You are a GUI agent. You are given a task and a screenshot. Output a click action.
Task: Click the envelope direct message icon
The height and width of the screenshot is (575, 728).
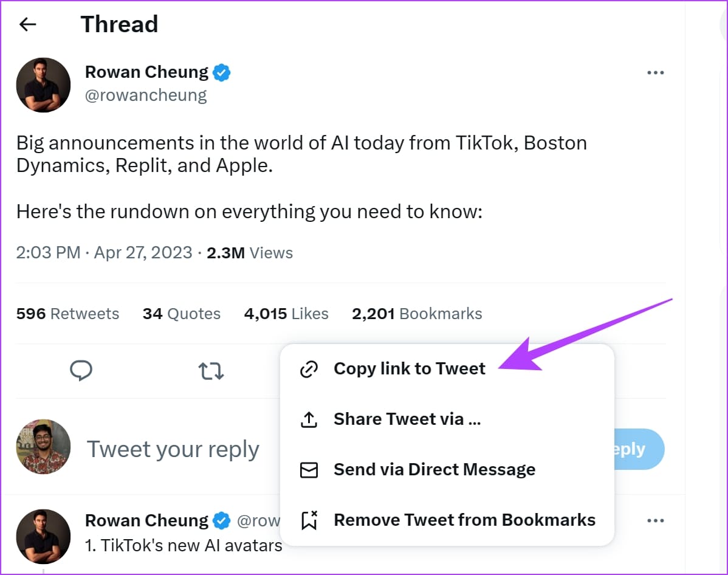(x=309, y=470)
